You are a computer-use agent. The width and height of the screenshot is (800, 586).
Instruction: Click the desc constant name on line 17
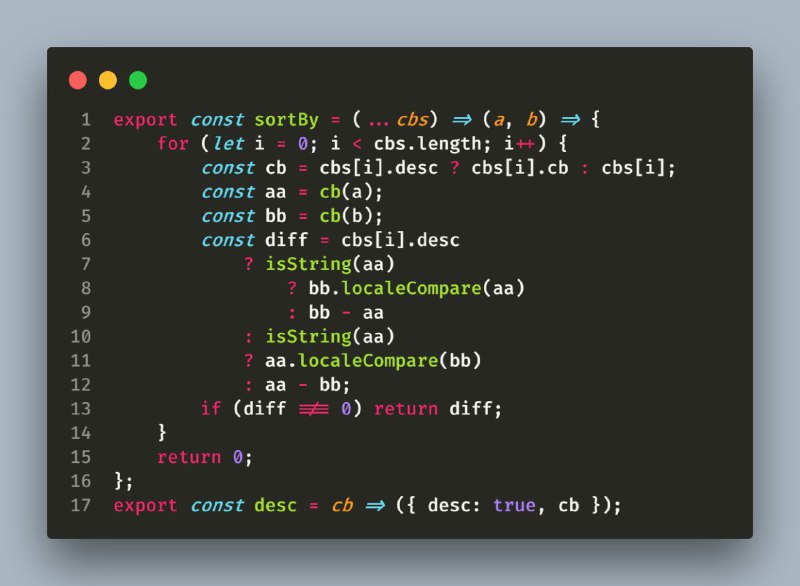[x=275, y=505]
